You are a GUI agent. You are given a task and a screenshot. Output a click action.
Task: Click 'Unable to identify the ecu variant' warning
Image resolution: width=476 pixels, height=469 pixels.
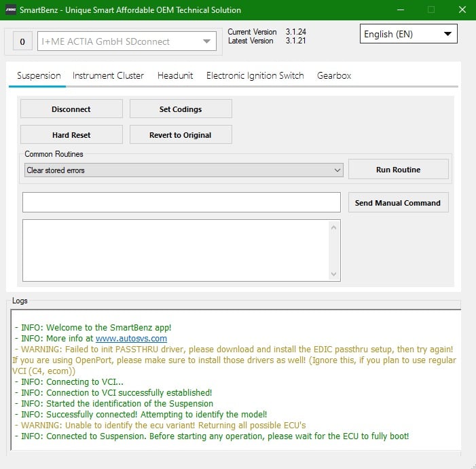[x=160, y=426]
